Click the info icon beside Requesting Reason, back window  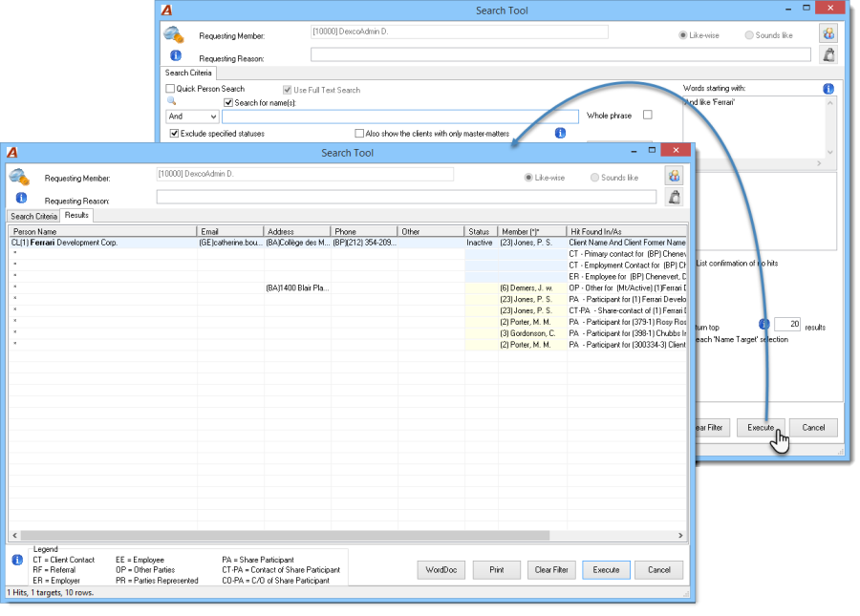point(176,55)
